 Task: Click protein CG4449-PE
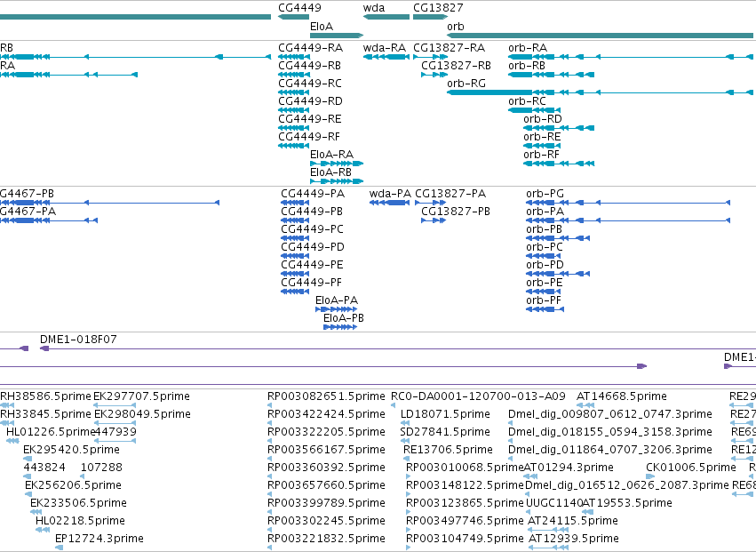295,274
